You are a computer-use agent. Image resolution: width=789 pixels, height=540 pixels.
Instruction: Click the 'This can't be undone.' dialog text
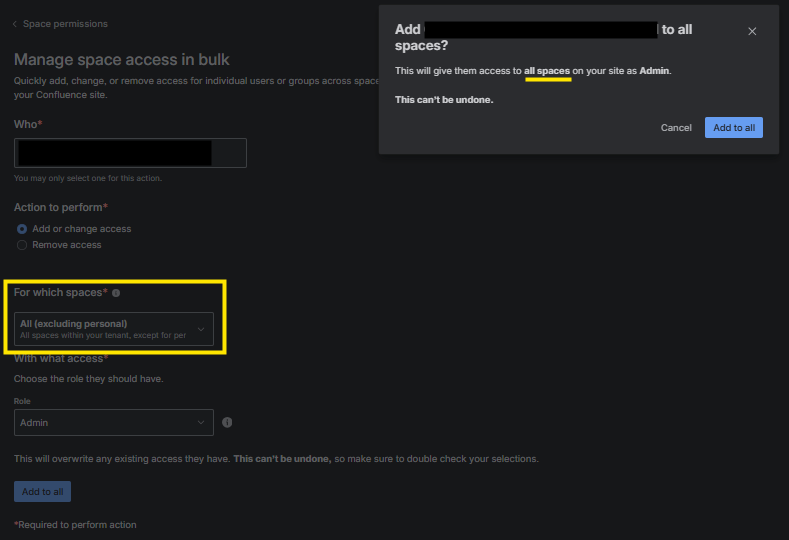click(x=444, y=100)
